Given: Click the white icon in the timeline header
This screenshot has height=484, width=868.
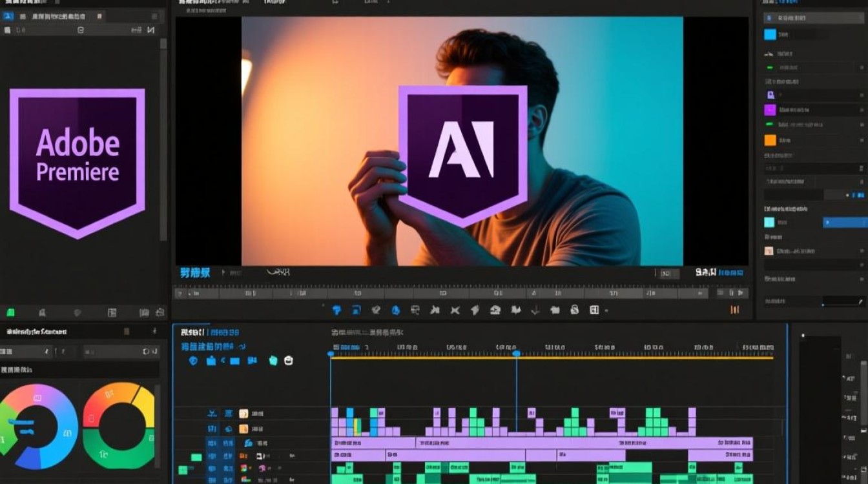Looking at the screenshot, I should 289,361.
